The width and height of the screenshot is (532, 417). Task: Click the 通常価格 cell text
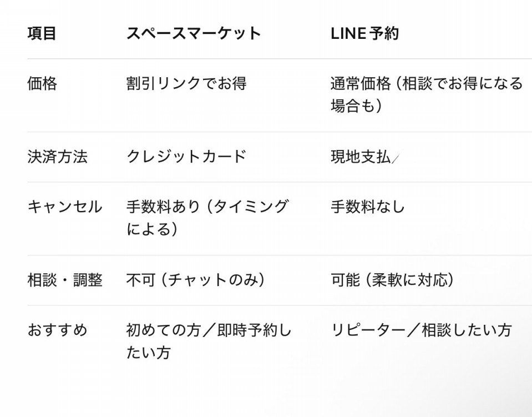click(361, 83)
